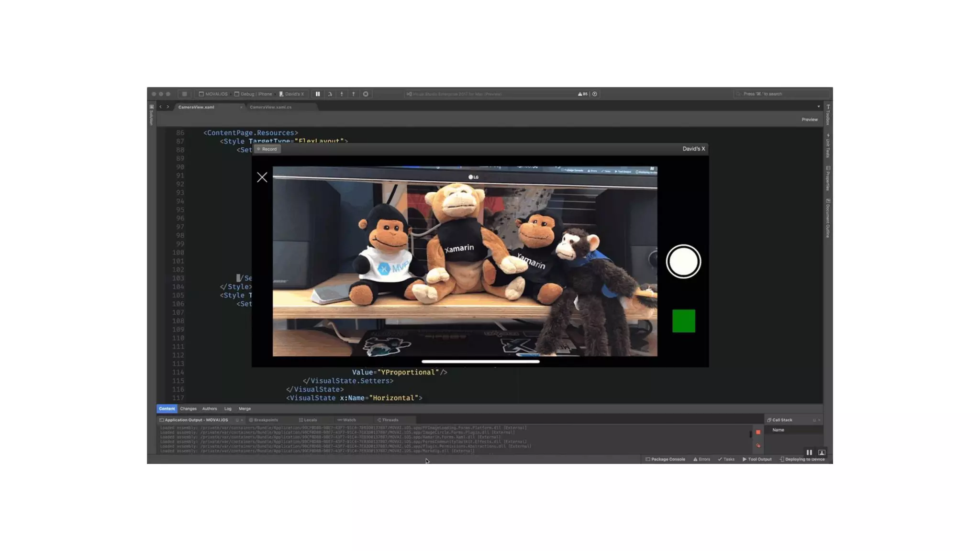Screen dimensions: 980x551
Task: Stop application output with the red square
Action: click(758, 432)
